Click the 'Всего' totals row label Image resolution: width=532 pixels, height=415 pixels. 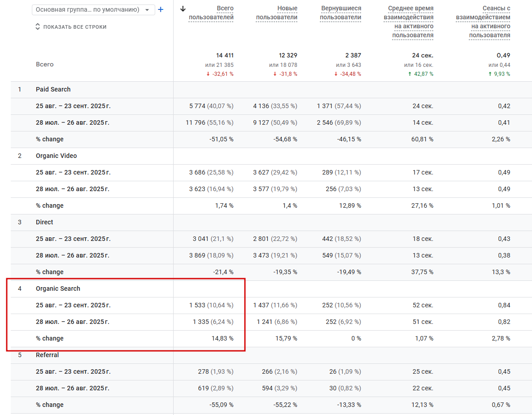45,64
